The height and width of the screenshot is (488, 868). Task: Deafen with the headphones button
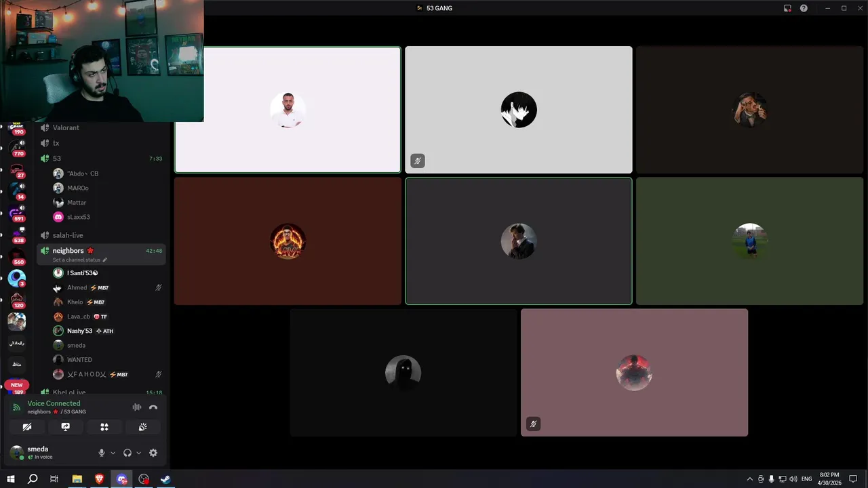pos(127,453)
